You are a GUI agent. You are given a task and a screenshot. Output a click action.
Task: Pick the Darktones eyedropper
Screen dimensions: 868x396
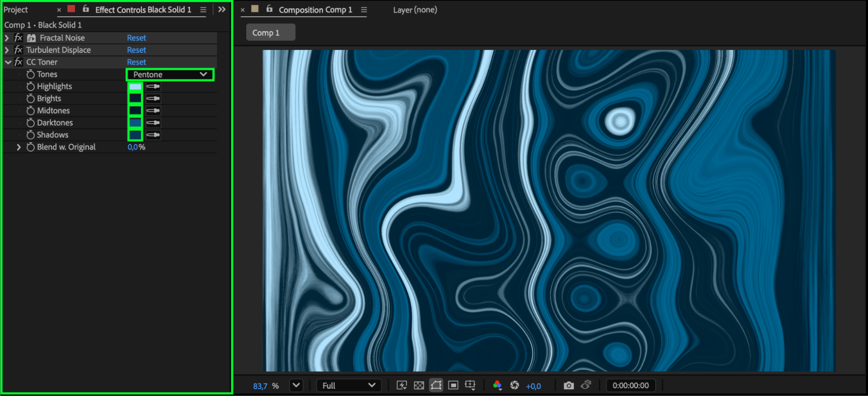pyautogui.click(x=153, y=123)
